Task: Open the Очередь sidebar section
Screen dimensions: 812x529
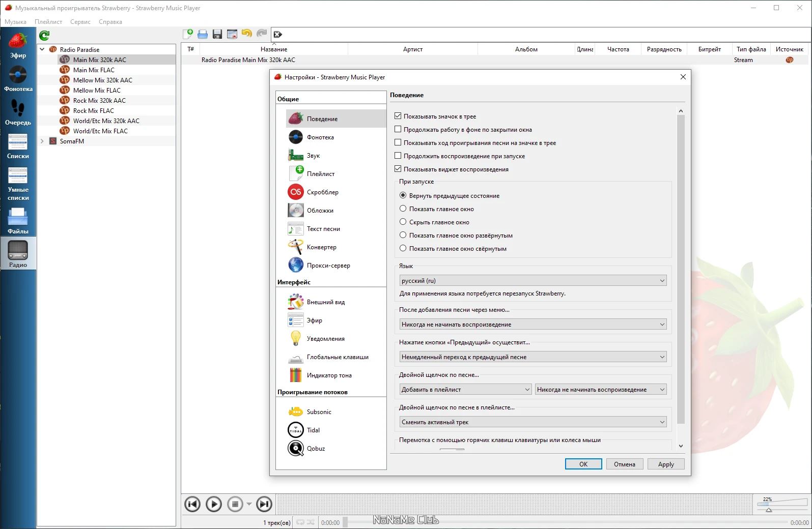Action: [x=18, y=113]
